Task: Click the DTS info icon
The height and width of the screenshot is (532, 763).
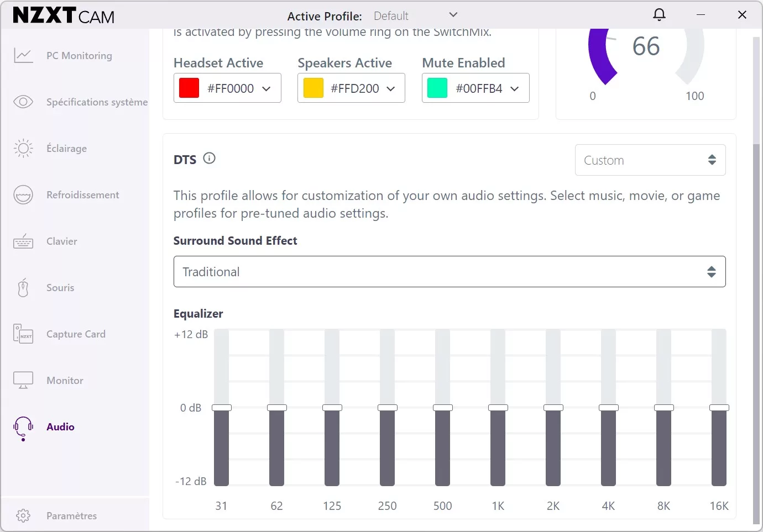Action: click(209, 159)
